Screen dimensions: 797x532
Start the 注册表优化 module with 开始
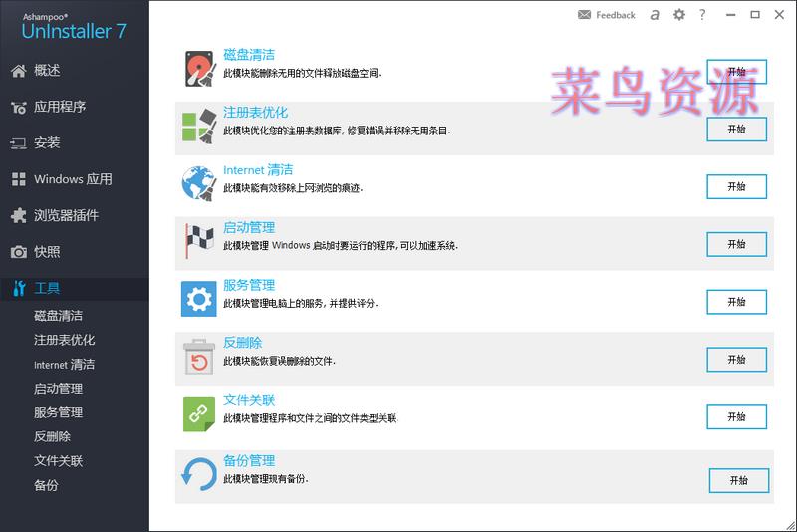pyautogui.click(x=736, y=130)
